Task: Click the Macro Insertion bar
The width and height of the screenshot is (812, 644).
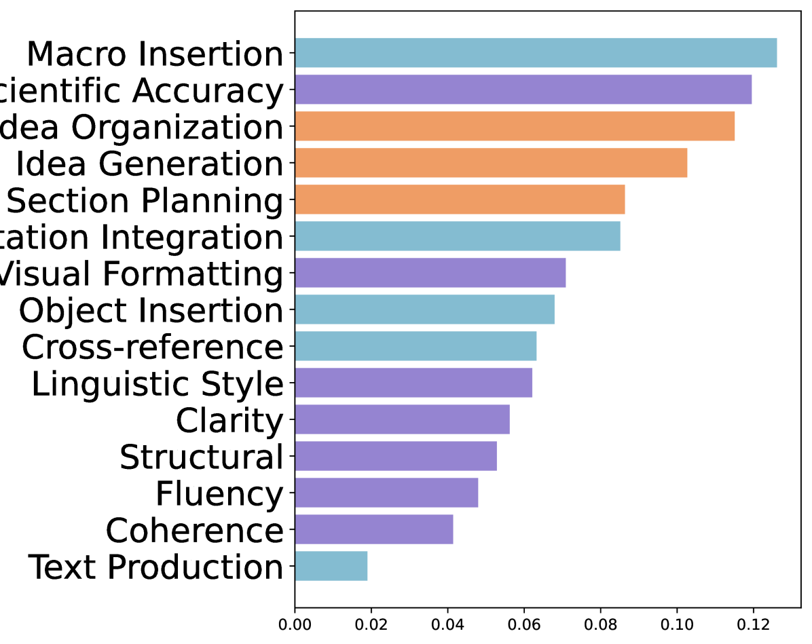Action: coord(536,53)
